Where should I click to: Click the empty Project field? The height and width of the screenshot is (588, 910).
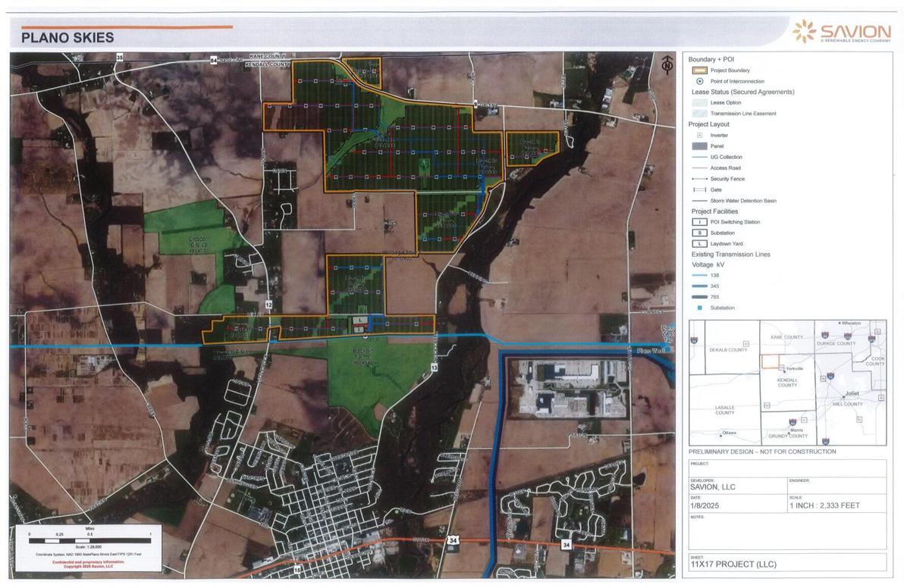[x=787, y=468]
